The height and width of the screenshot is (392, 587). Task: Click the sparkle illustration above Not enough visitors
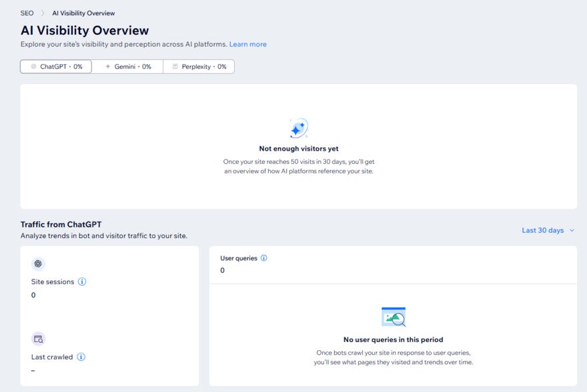click(x=298, y=128)
